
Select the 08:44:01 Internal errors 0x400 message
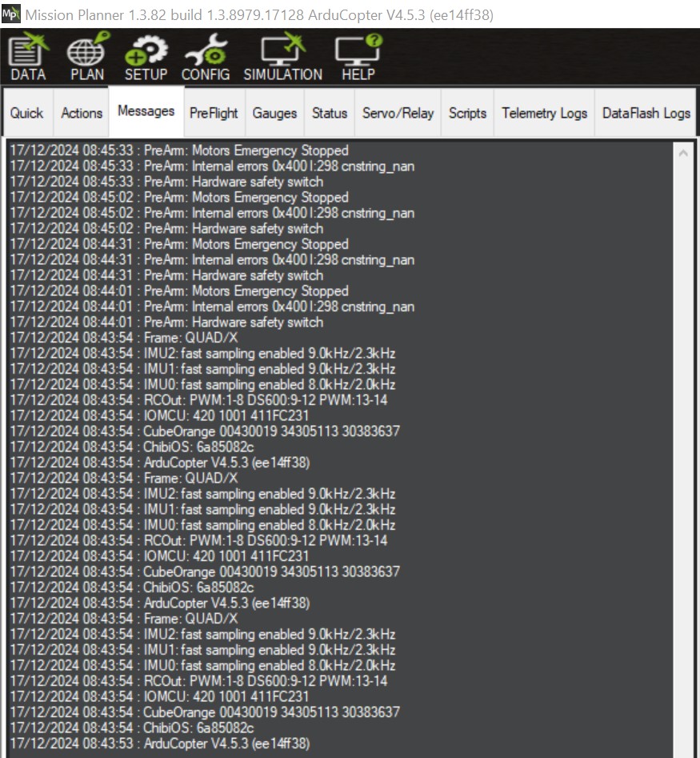pyautogui.click(x=212, y=307)
